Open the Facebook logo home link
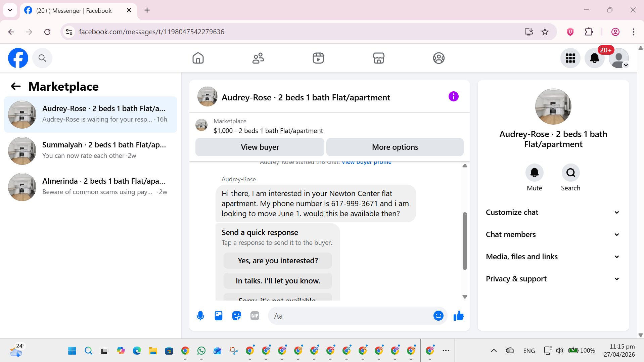Viewport: 644px width, 362px height. pos(18,58)
